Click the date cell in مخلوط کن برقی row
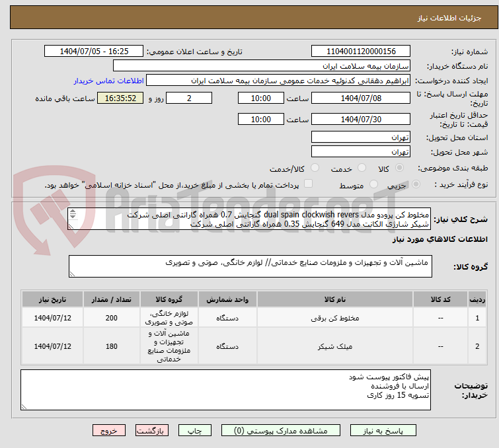 point(52,318)
